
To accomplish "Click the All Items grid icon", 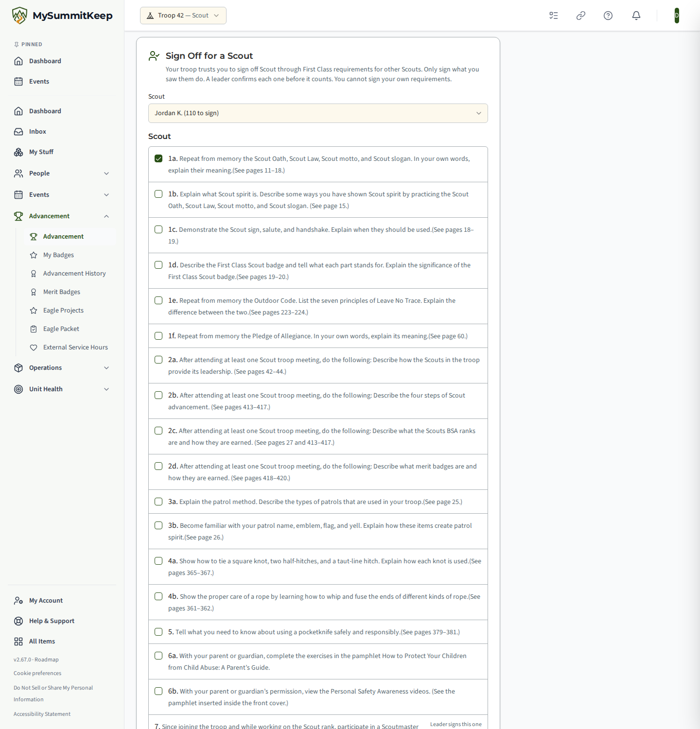I will pos(18,642).
